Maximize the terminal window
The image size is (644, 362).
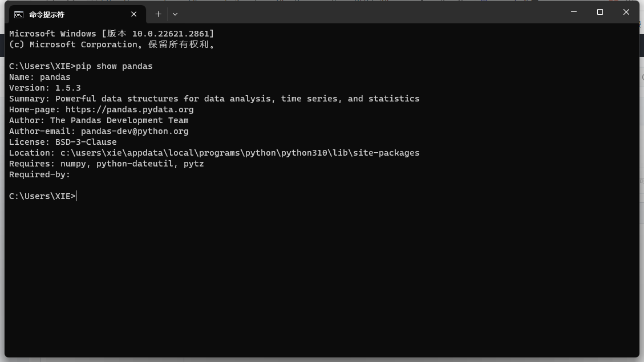pos(600,12)
